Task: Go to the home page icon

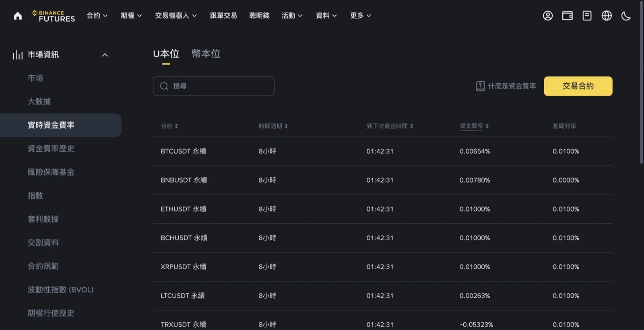Action: click(x=18, y=16)
